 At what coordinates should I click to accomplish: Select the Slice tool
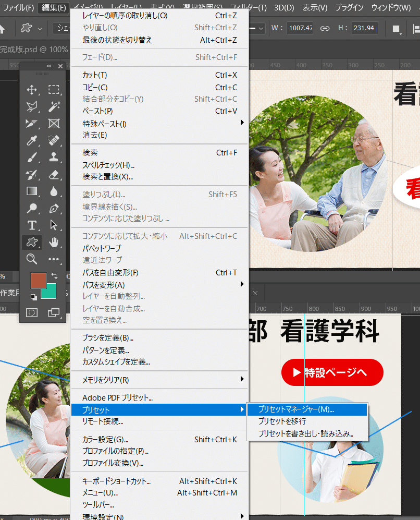[32, 124]
